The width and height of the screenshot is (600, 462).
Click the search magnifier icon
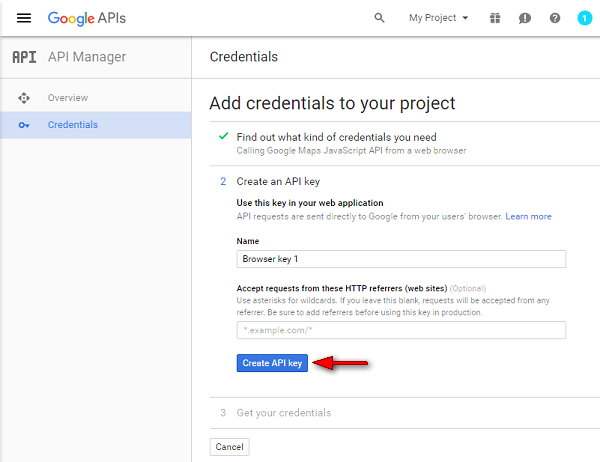click(379, 18)
